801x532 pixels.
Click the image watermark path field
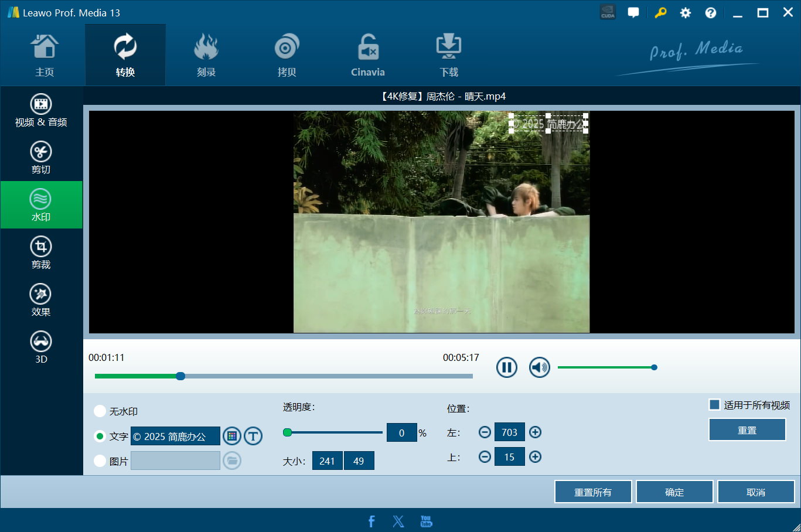pyautogui.click(x=175, y=461)
